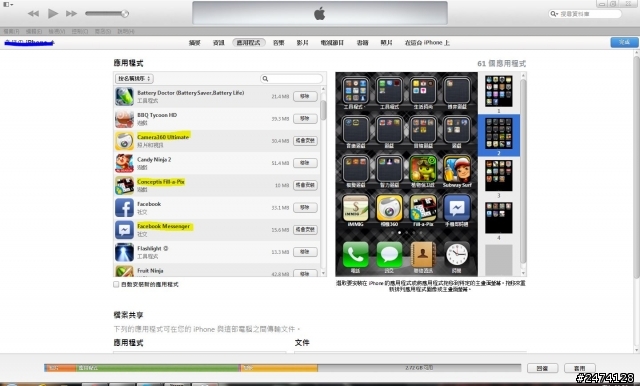Click the play button in the toolbar
The width and height of the screenshot is (640, 386).
53,13
